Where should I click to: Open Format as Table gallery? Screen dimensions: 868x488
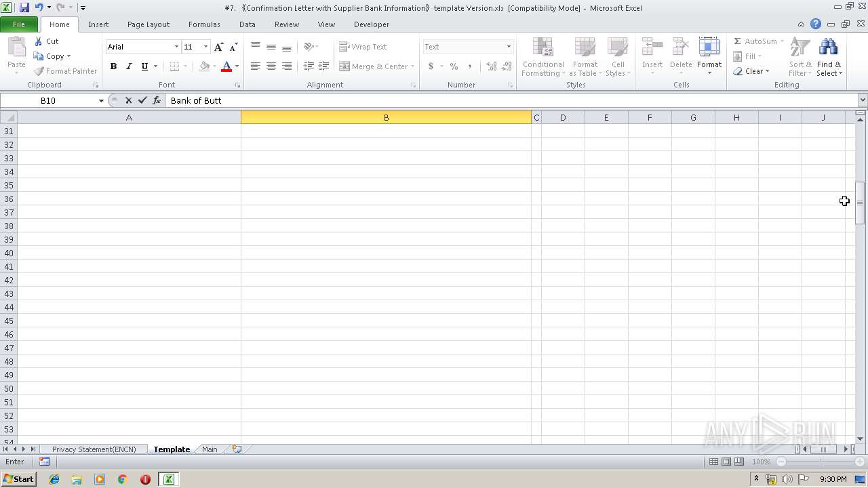coord(585,57)
